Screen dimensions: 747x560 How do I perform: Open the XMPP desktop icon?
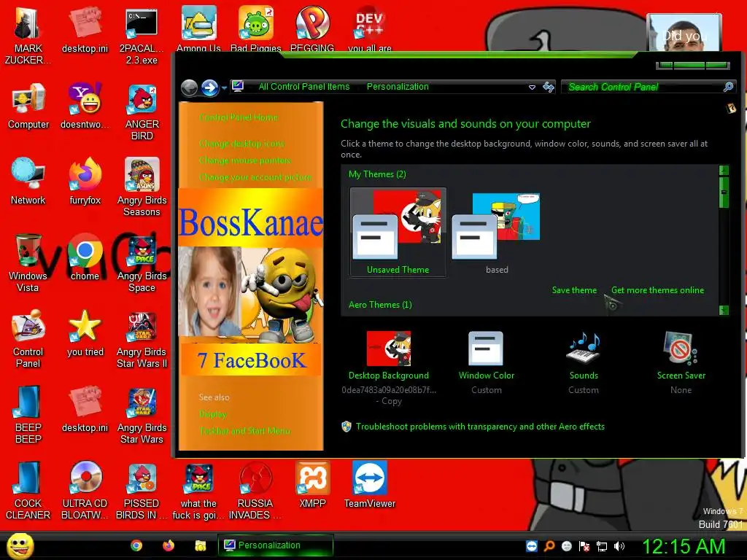pos(312,485)
